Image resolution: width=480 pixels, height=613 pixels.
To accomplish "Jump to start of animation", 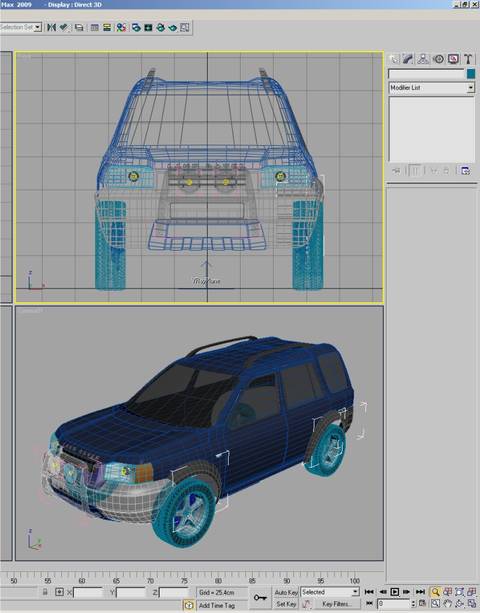I will [x=369, y=592].
